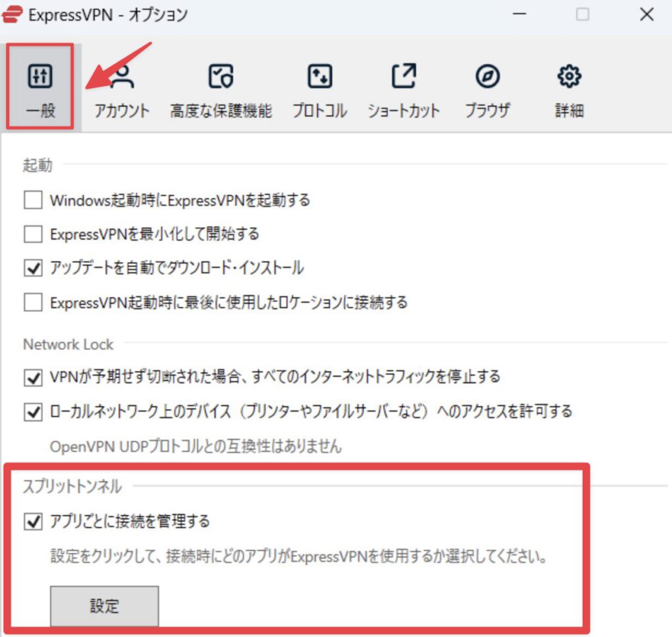Click the アカウント person icon

point(122,75)
